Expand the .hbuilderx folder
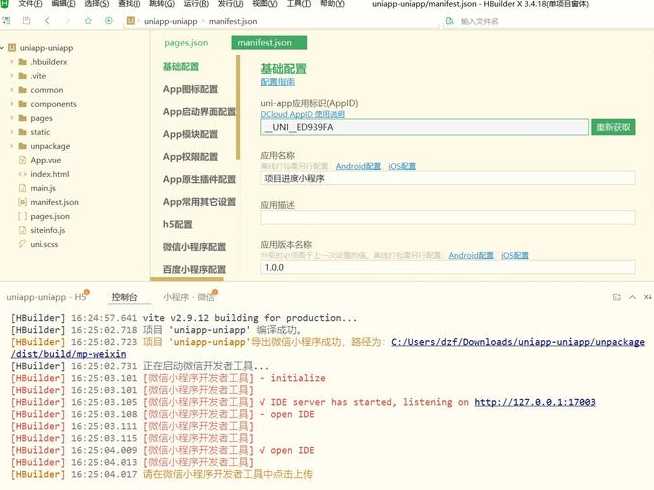 pyautogui.click(x=12, y=62)
